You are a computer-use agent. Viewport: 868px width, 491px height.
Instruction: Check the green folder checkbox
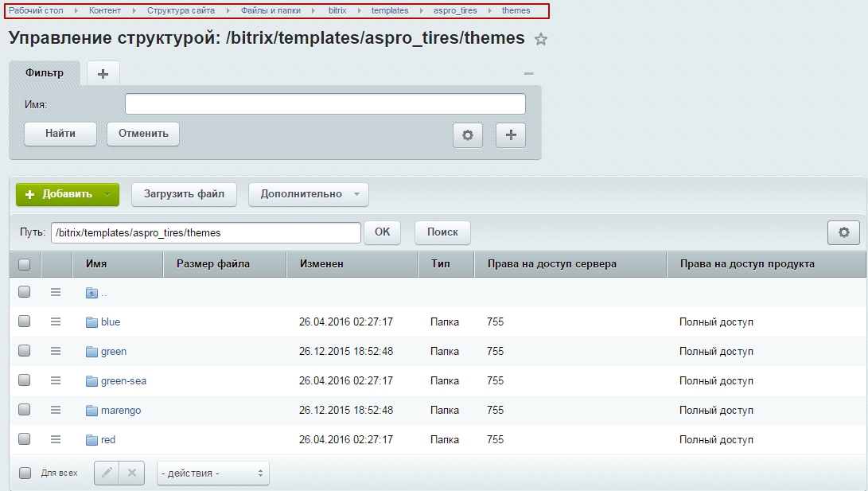[x=25, y=351]
